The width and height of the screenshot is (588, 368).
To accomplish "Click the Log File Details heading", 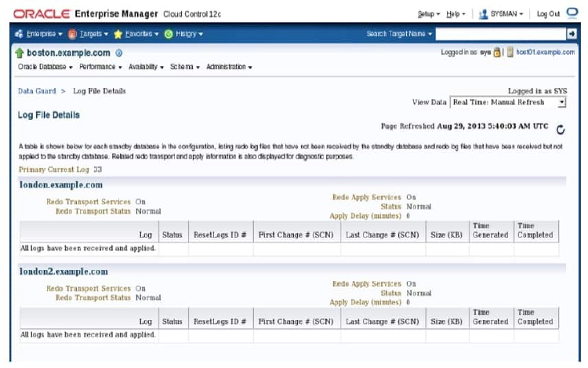I will [49, 115].
